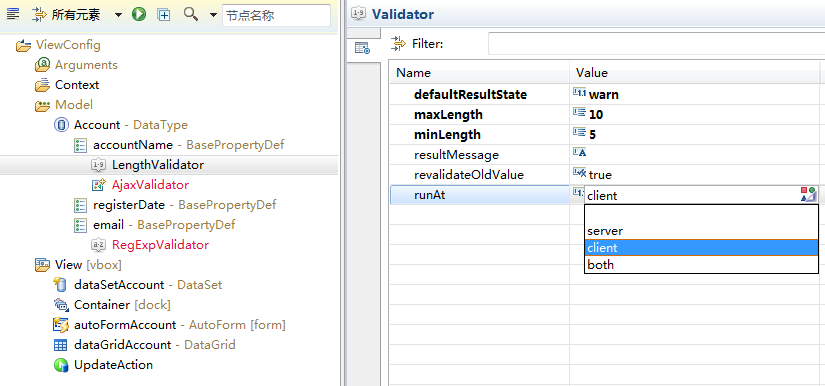Select dataGridAccount - DataGrid node

pos(155,344)
